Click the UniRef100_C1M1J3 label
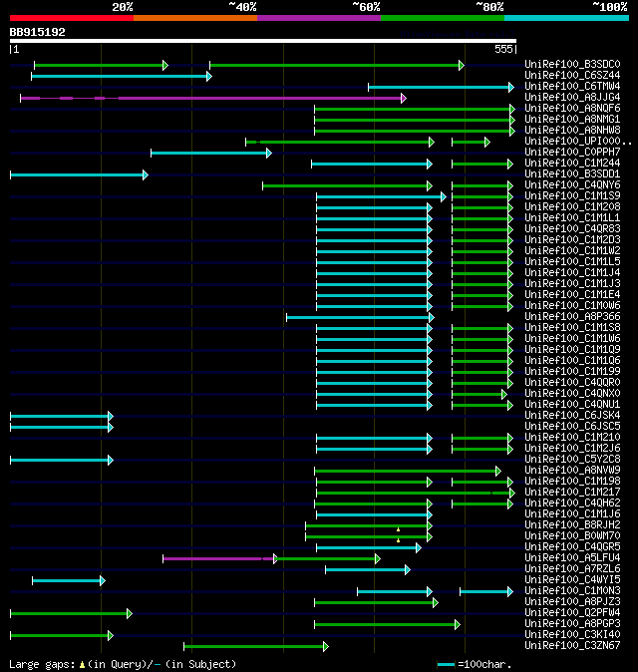Image resolution: width=638 pixels, height=672 pixels. [572, 284]
